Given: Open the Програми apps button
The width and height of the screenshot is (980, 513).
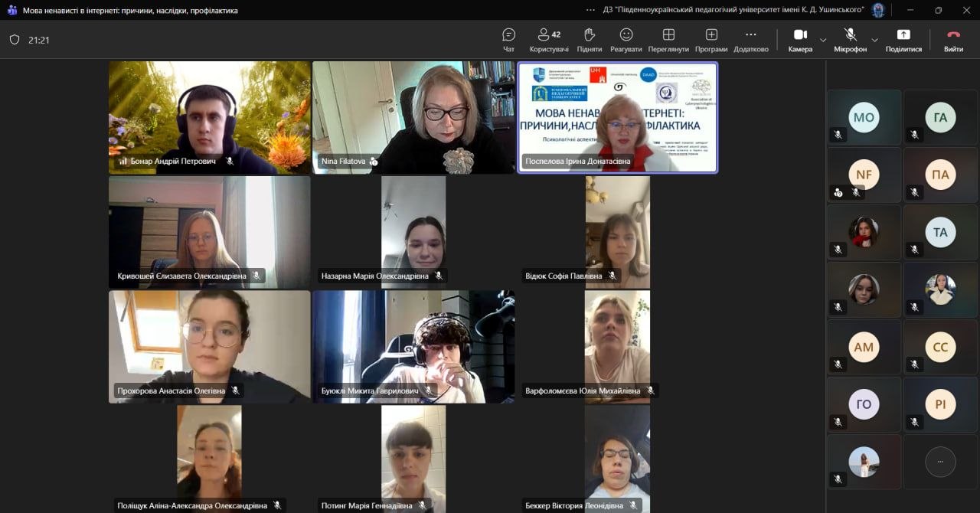Looking at the screenshot, I should 711,40.
